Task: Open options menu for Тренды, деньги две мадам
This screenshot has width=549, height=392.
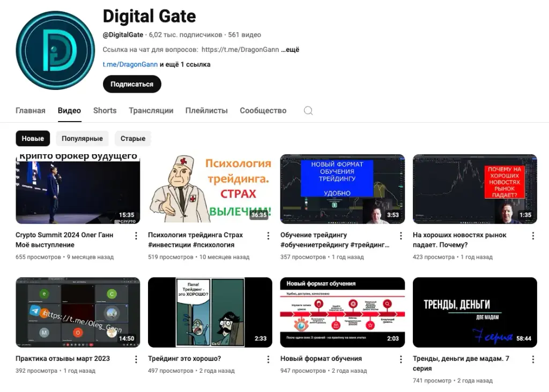Action: coord(533,359)
